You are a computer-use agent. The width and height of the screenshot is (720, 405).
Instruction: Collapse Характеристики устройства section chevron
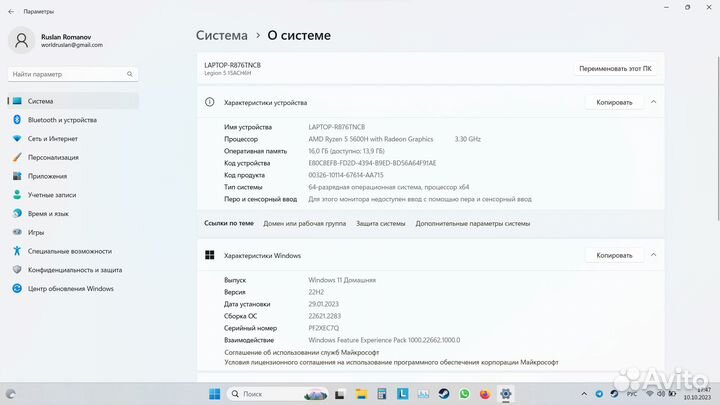(653, 102)
